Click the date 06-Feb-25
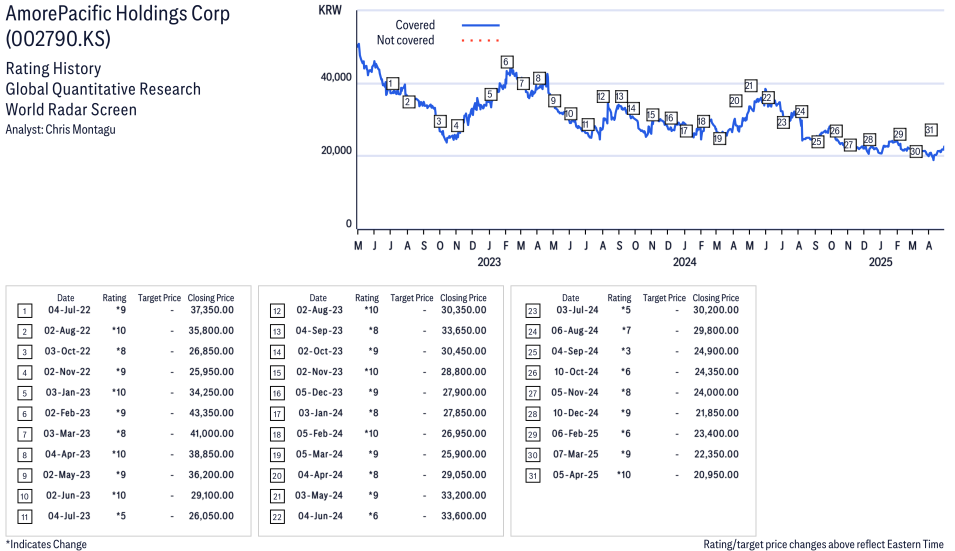This screenshot has height=551, width=955. (x=575, y=433)
